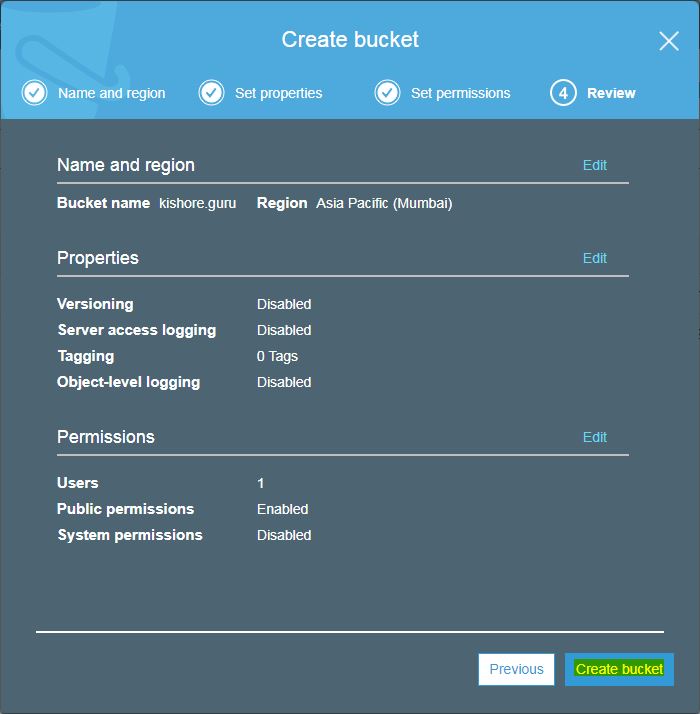
Task: Click the Create bucket dialog title
Action: 350,40
